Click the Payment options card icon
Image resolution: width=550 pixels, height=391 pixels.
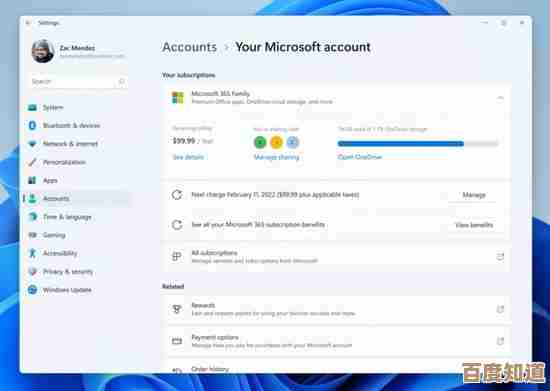point(177,341)
